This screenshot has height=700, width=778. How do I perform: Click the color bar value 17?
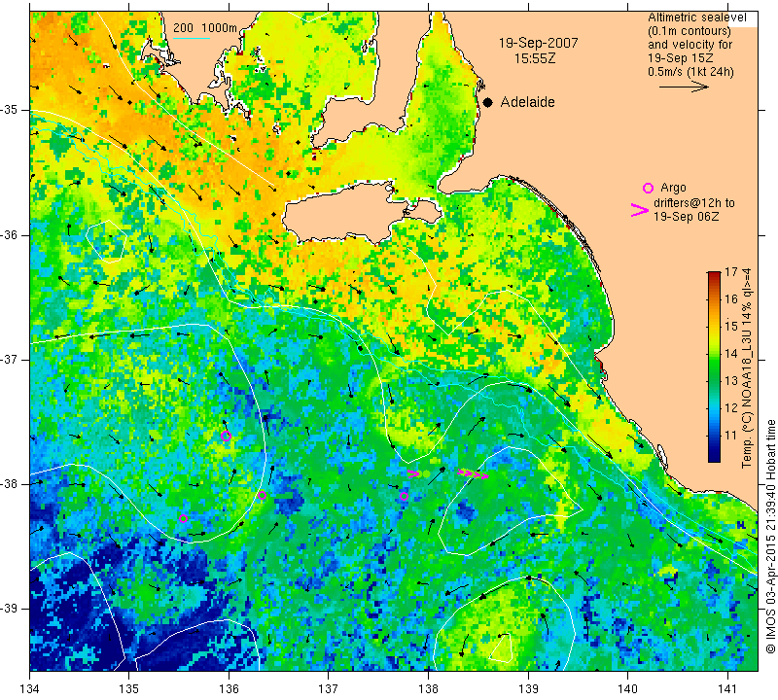(x=731, y=272)
